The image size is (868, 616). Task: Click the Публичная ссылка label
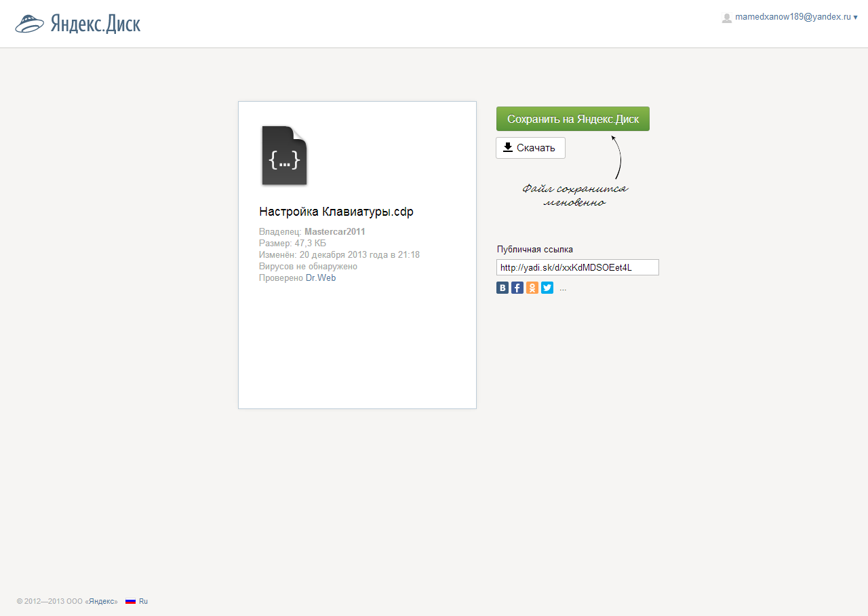[x=535, y=249]
